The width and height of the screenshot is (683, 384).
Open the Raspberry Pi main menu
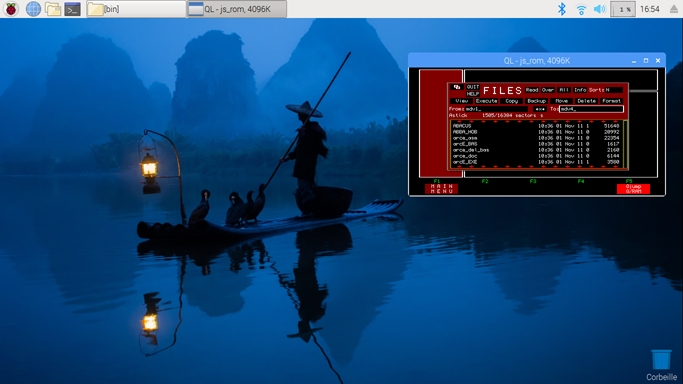11,9
